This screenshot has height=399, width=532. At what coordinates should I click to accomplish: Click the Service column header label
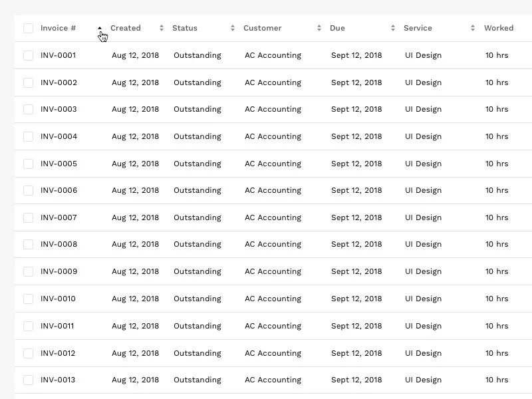[418, 28]
